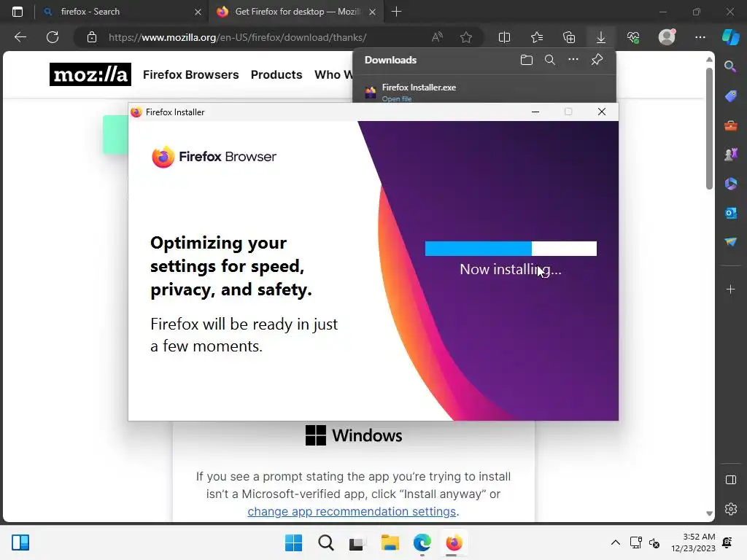This screenshot has height=560, width=747.
Task: Open the taskbar clock and date
Action: (x=693, y=542)
